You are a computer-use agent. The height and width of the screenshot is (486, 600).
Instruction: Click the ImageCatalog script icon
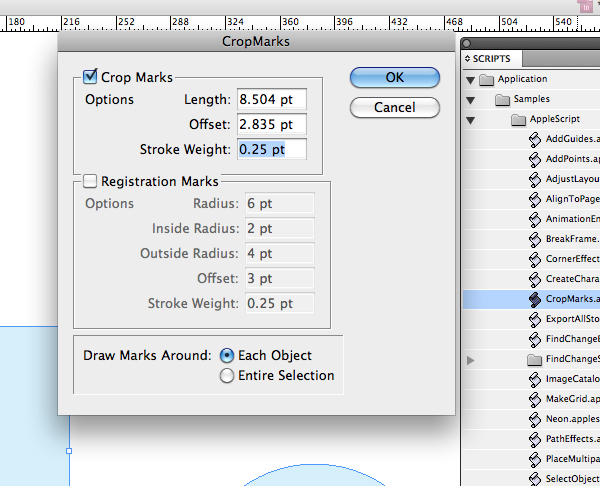pos(535,380)
